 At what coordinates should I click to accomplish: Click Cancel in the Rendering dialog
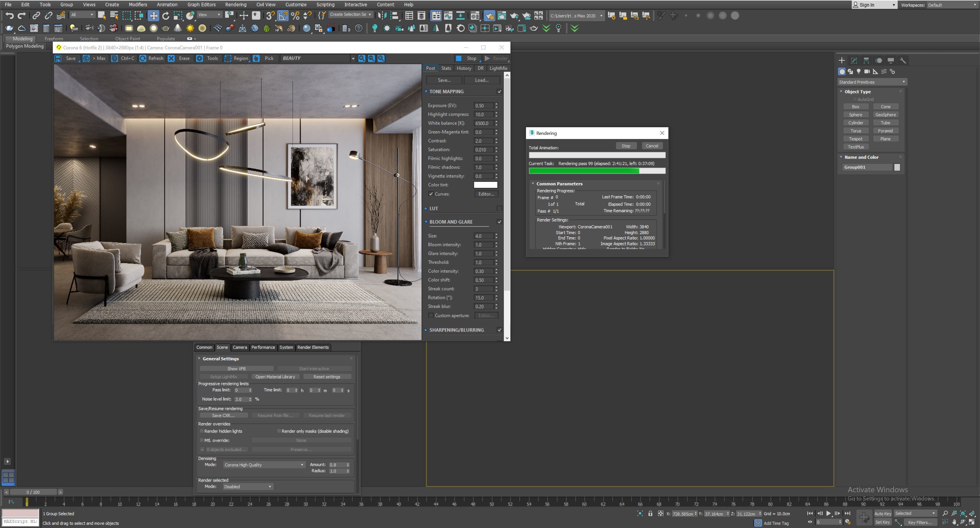tap(652, 146)
